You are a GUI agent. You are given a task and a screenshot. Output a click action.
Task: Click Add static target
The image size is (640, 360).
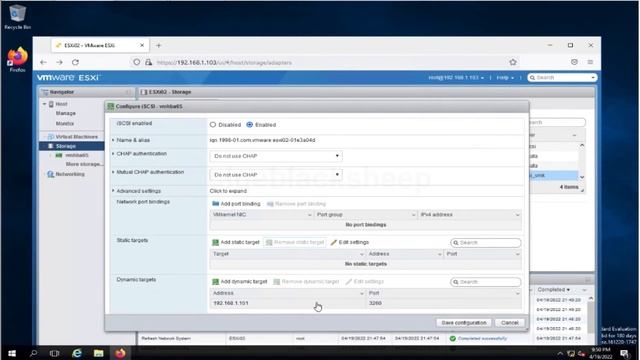click(236, 242)
